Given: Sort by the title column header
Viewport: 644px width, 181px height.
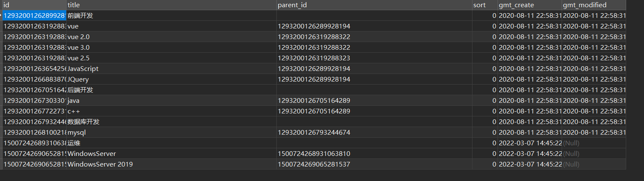Looking at the screenshot, I should click(x=172, y=5).
